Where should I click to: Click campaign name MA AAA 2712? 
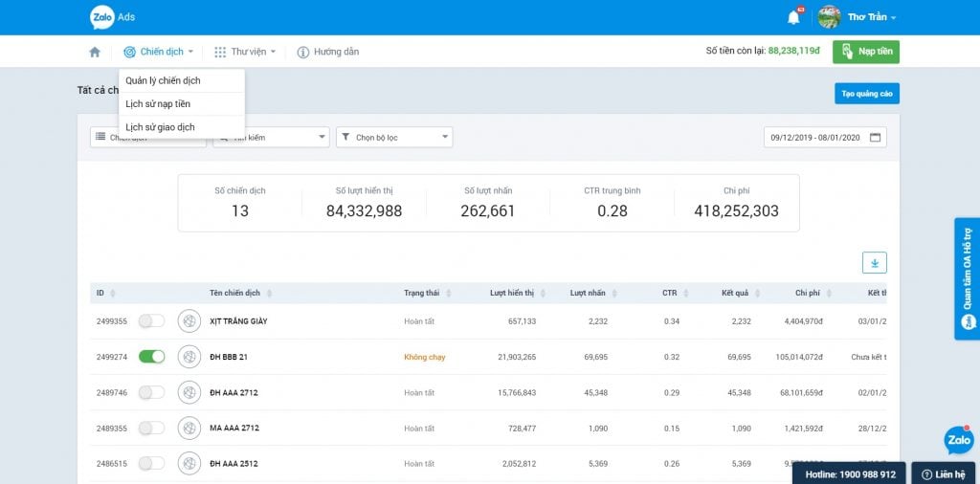coord(234,429)
